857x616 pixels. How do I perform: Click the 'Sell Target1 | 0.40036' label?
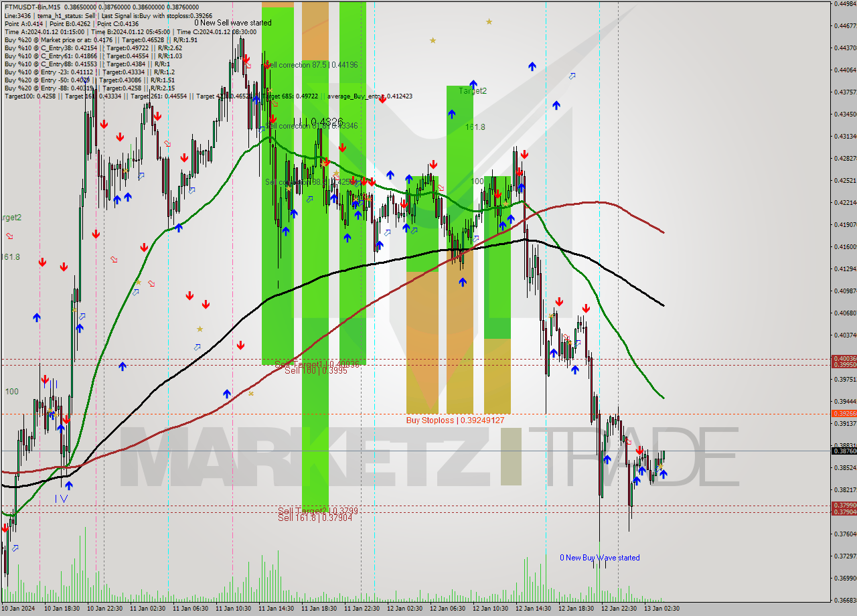click(317, 364)
